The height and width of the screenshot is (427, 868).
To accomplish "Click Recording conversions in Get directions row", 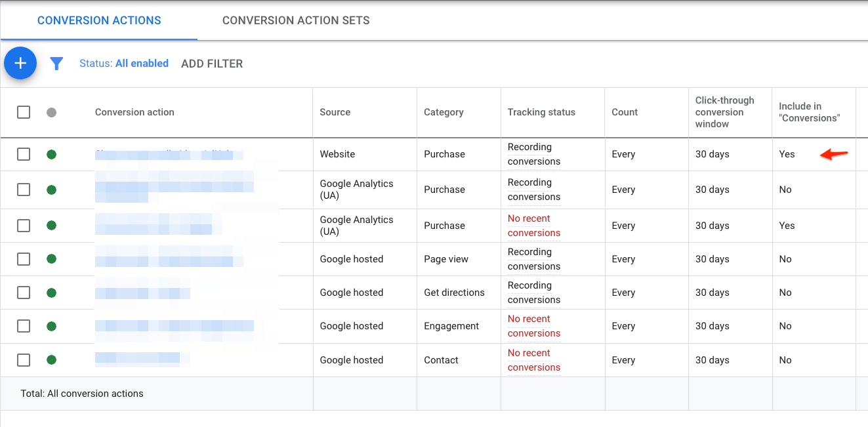I will click(534, 293).
